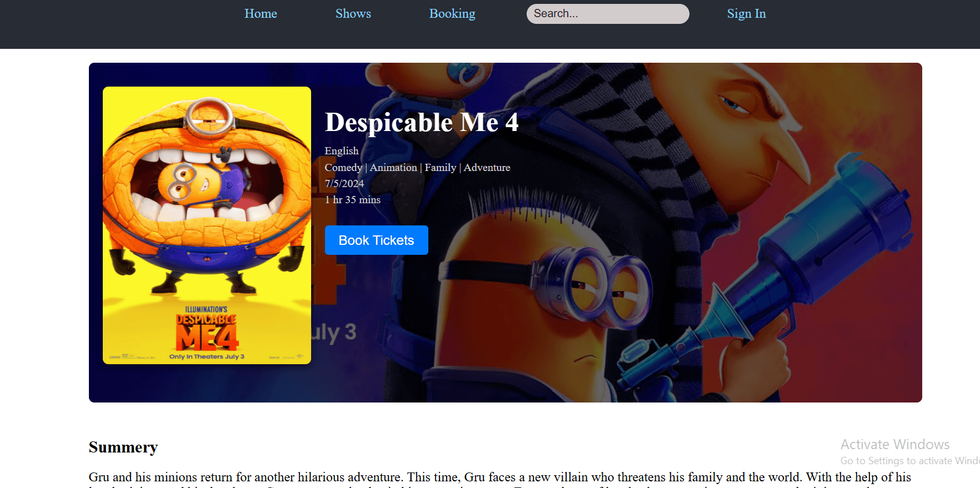The image size is (980, 488).
Task: Select the summary paragraph starting with Gru
Action: (x=500, y=479)
